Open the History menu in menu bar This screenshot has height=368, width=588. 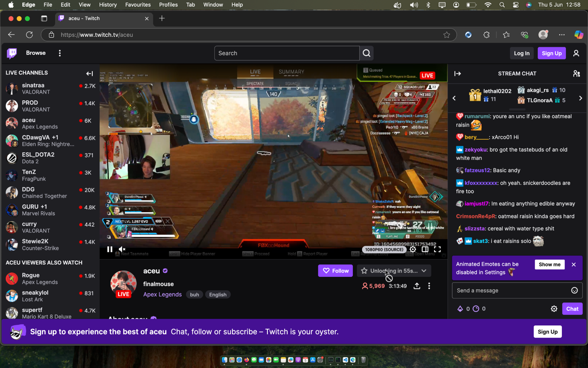click(x=107, y=5)
